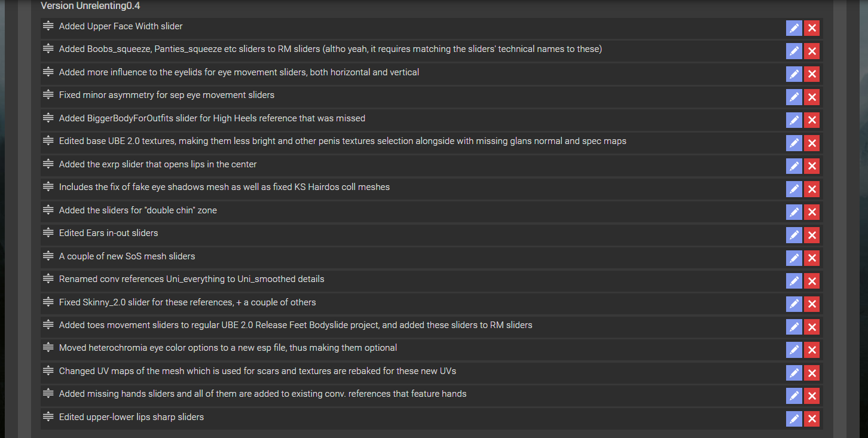Delete the 'upper-lower lips sharp sliders' entry
The image size is (868, 438).
tap(811, 419)
